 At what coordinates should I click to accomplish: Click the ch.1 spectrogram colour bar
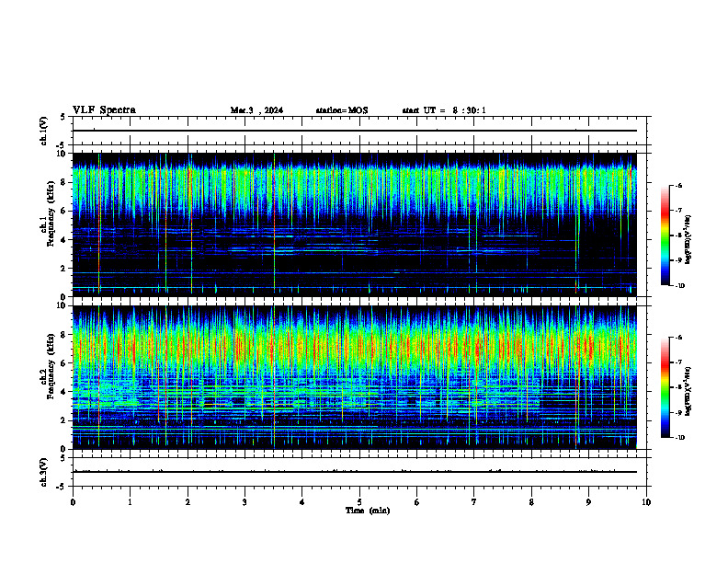pyautogui.click(x=665, y=236)
